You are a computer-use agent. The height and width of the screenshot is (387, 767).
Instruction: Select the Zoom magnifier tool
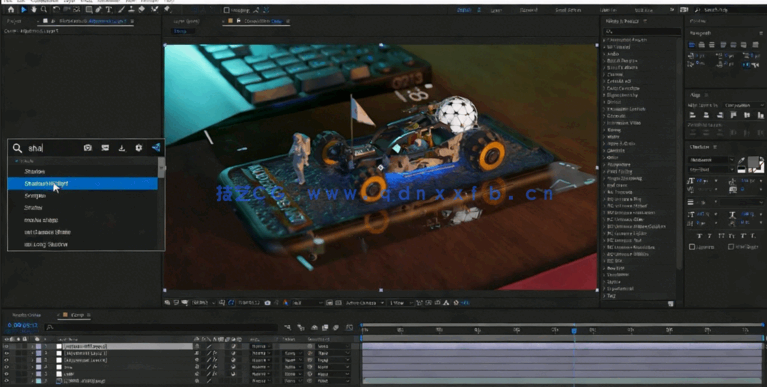[x=44, y=10]
